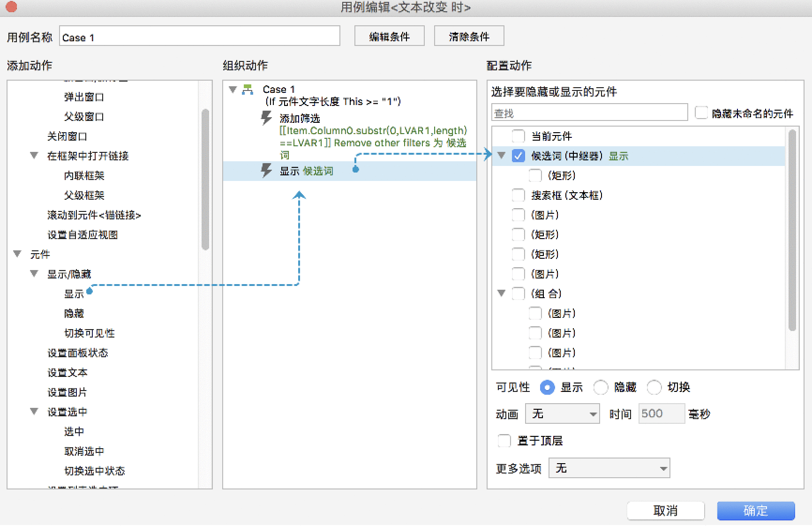The width and height of the screenshot is (812, 526).
Task: Click the 时间 500 milliseconds field
Action: [x=662, y=413]
